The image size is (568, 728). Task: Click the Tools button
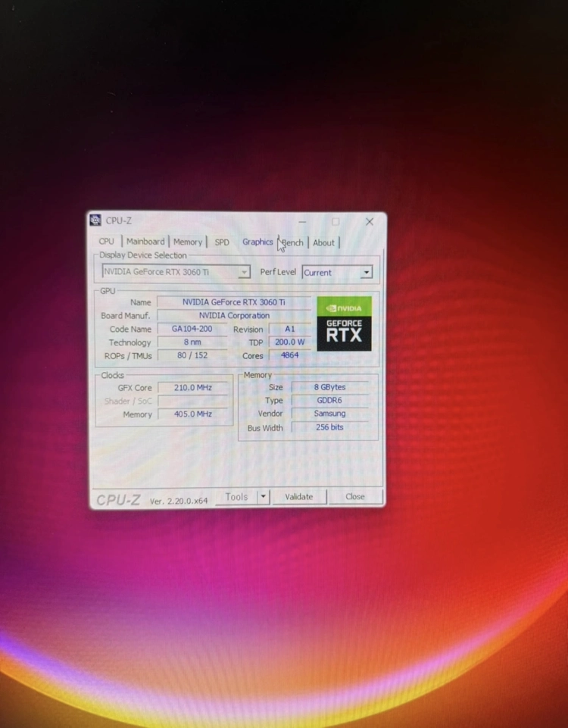point(236,497)
